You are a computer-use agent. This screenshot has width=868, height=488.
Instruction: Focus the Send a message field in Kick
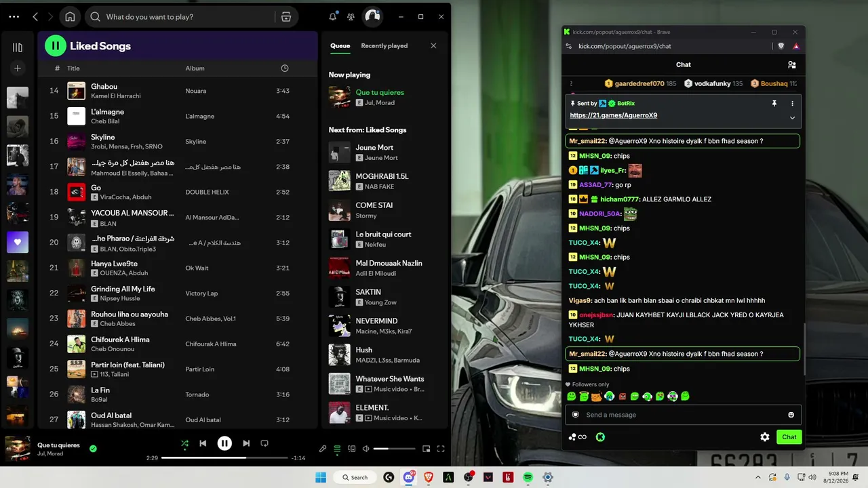(x=684, y=415)
